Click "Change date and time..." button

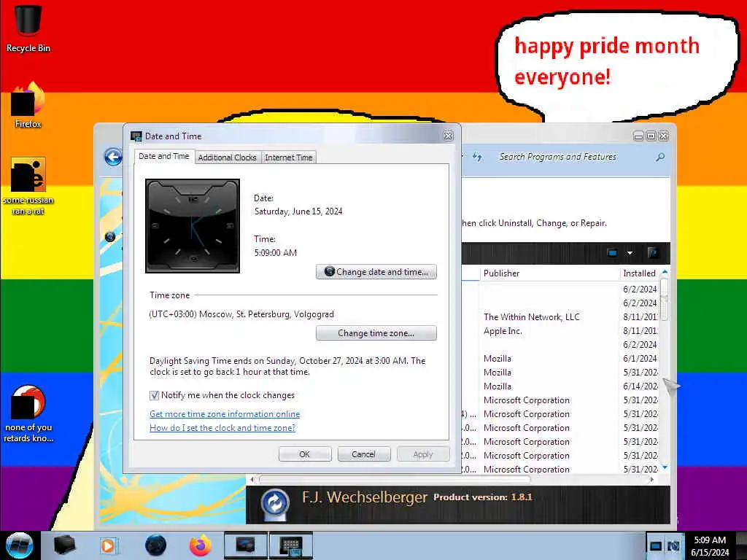[376, 272]
